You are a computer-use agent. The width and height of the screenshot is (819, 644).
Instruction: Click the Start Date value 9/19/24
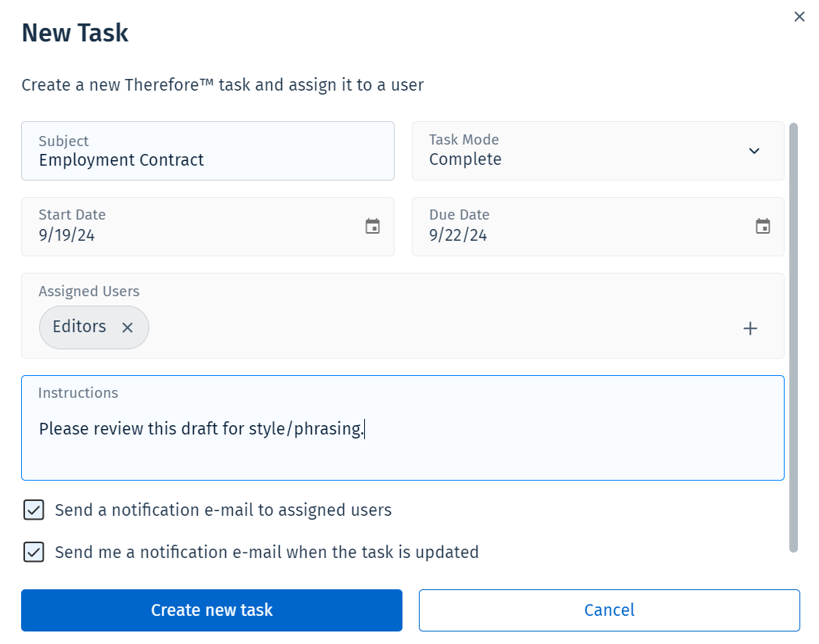coord(67,235)
